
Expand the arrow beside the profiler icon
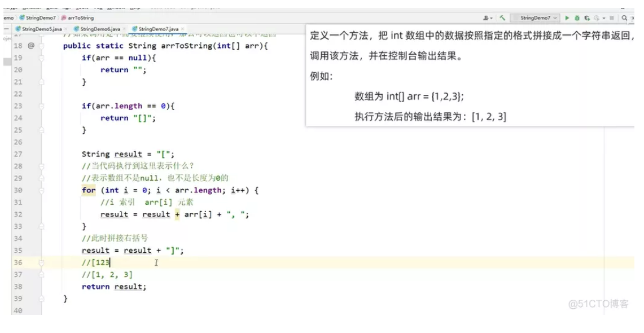click(604, 18)
